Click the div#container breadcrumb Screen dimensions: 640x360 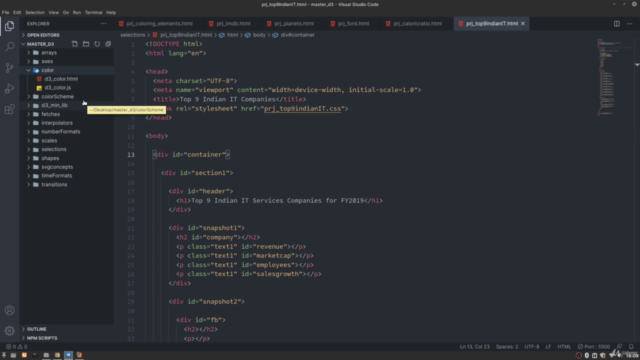click(x=297, y=35)
